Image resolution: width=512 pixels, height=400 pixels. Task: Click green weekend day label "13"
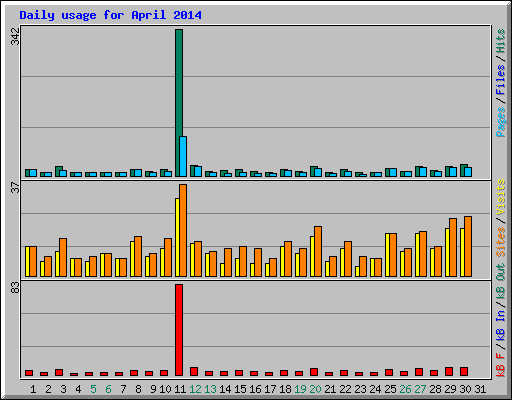(210, 389)
